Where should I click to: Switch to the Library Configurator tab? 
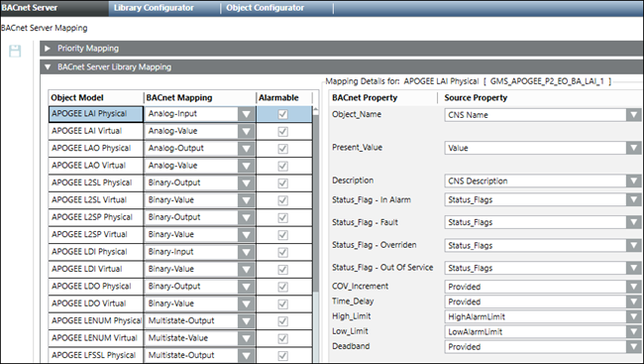(154, 8)
